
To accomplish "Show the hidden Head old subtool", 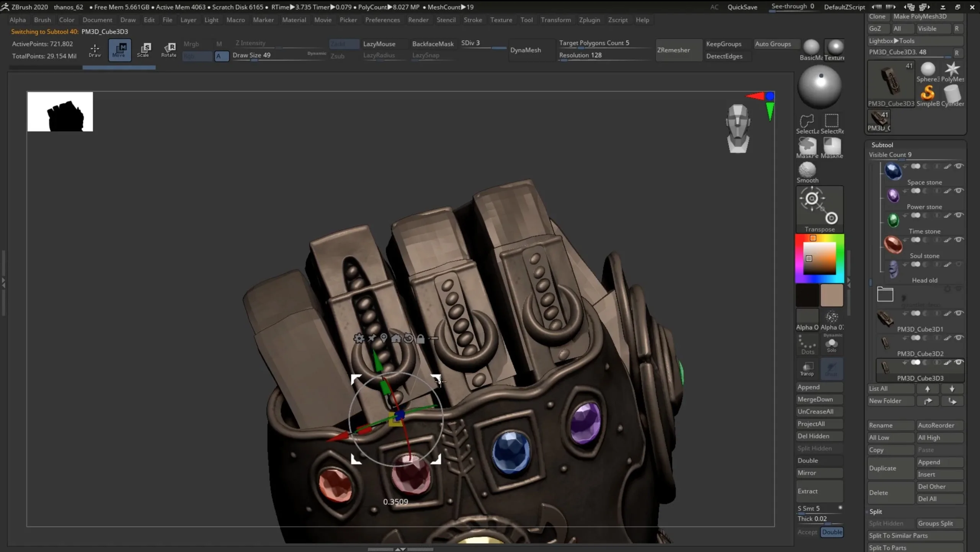I will point(959,264).
